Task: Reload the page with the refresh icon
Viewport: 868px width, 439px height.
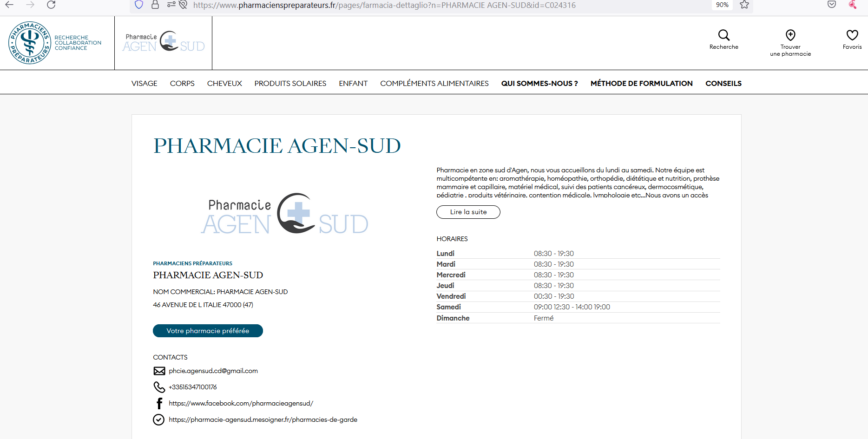Action: [51, 5]
